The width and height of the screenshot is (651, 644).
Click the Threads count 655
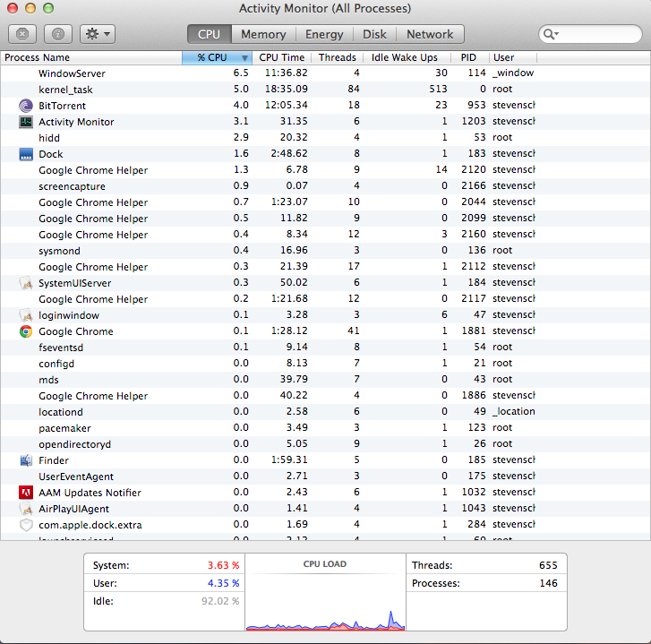tap(548, 565)
